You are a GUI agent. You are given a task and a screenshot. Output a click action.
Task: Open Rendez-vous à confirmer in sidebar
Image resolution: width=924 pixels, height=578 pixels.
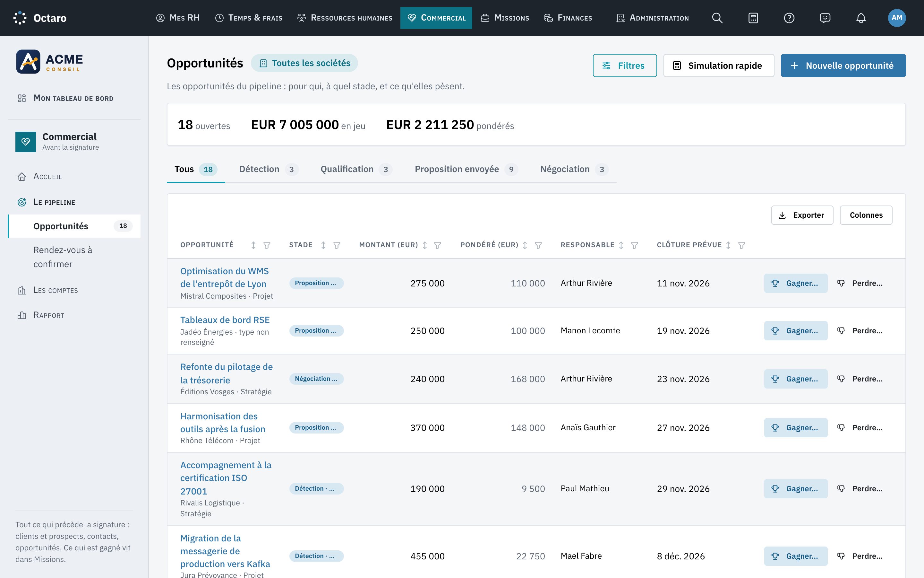tap(74, 257)
